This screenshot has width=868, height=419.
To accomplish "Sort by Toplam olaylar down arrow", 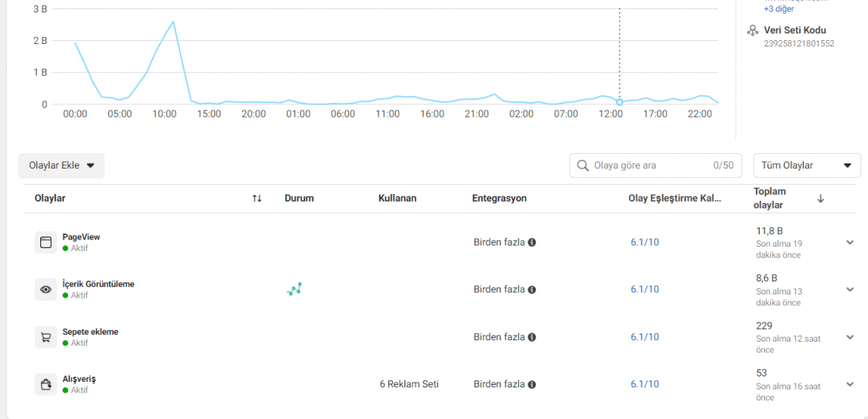I will 820,199.
